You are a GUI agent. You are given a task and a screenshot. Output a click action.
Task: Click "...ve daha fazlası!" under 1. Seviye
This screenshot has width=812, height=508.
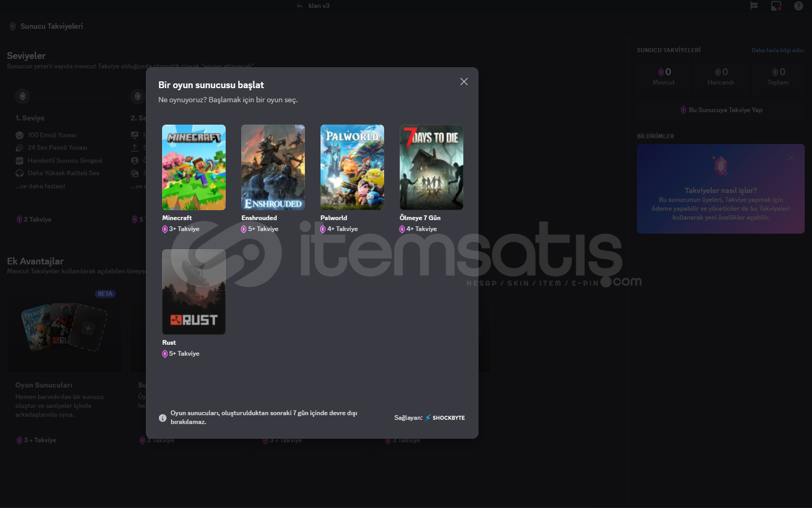click(40, 186)
